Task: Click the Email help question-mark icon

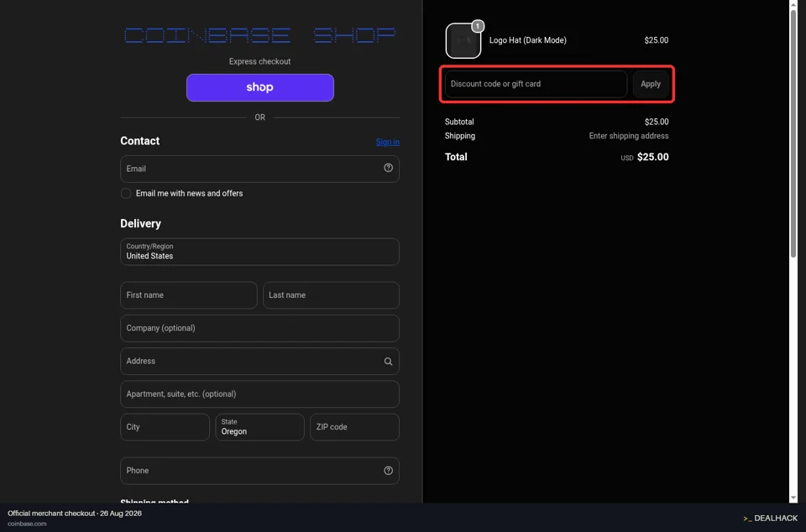Action: [388, 168]
